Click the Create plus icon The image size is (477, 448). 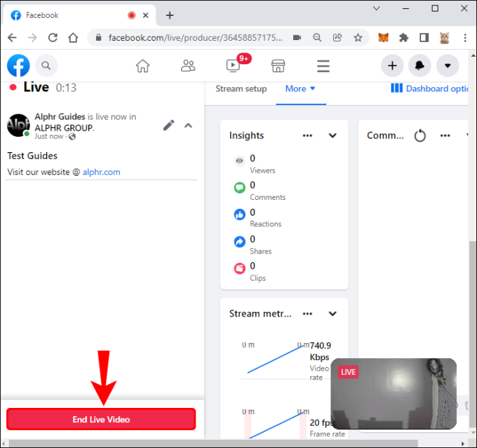392,66
